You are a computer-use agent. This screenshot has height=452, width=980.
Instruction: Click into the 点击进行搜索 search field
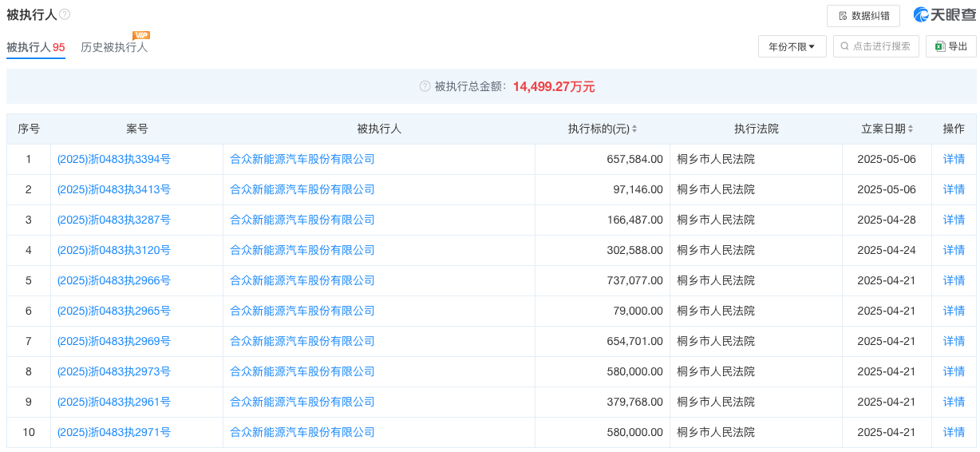point(876,46)
